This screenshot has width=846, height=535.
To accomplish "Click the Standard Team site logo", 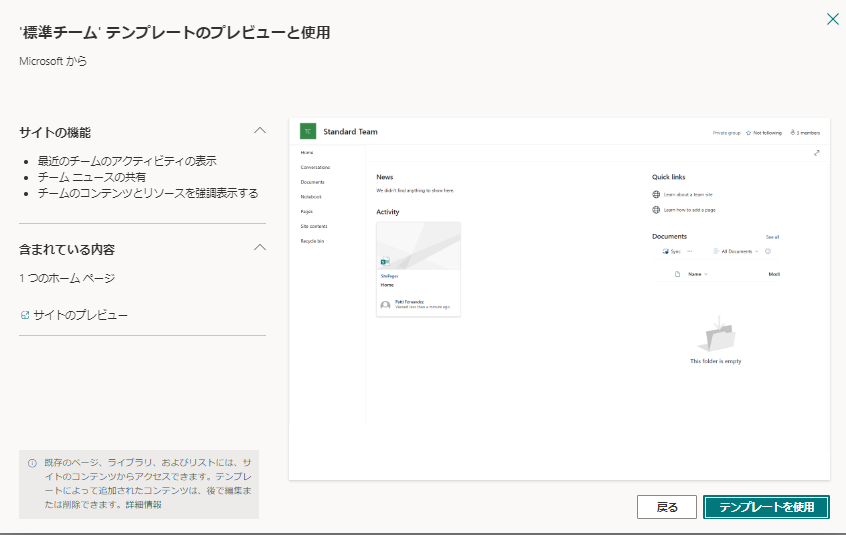I will (308, 131).
